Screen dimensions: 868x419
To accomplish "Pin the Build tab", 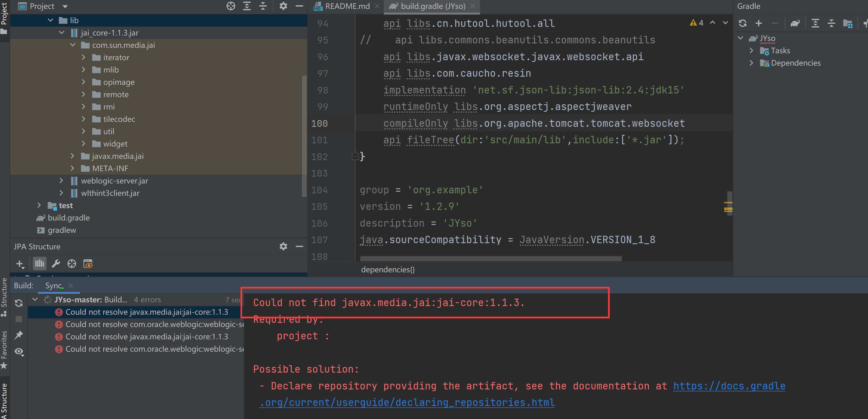I will click(19, 335).
